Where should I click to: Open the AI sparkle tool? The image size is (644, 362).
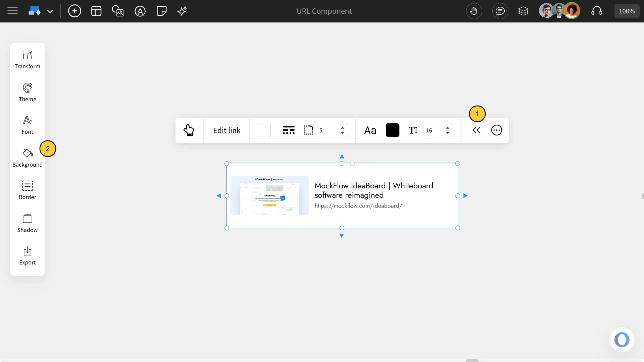tap(182, 11)
